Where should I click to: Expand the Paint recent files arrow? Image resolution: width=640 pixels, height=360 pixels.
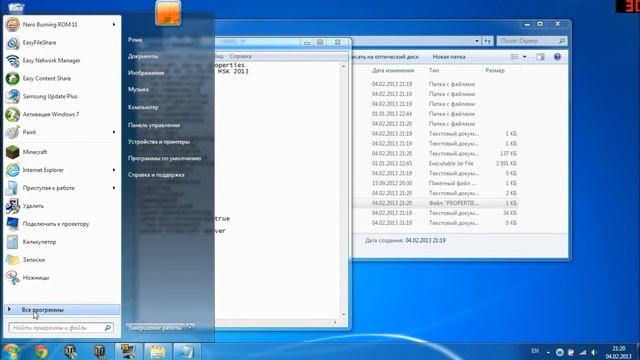pyautogui.click(x=114, y=132)
